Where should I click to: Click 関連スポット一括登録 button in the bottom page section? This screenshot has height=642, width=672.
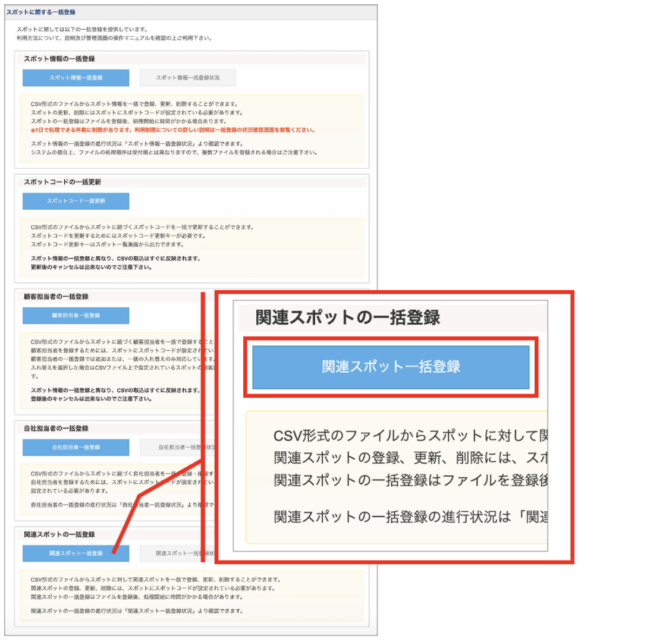[76, 553]
